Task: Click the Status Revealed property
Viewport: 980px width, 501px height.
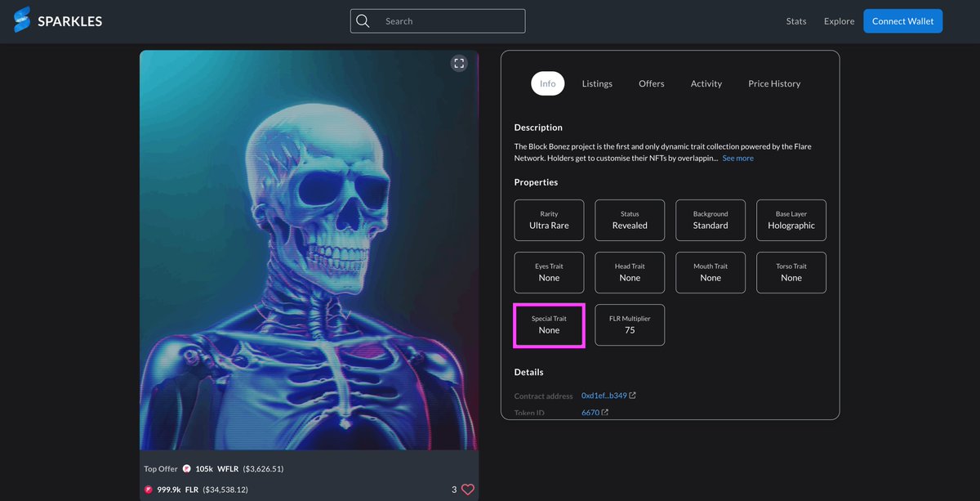Action: tap(630, 221)
